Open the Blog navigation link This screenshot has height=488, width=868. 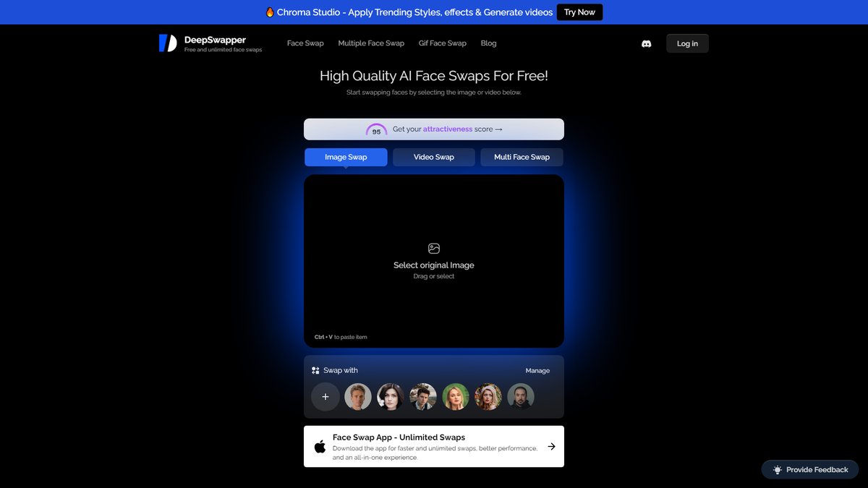coord(489,43)
